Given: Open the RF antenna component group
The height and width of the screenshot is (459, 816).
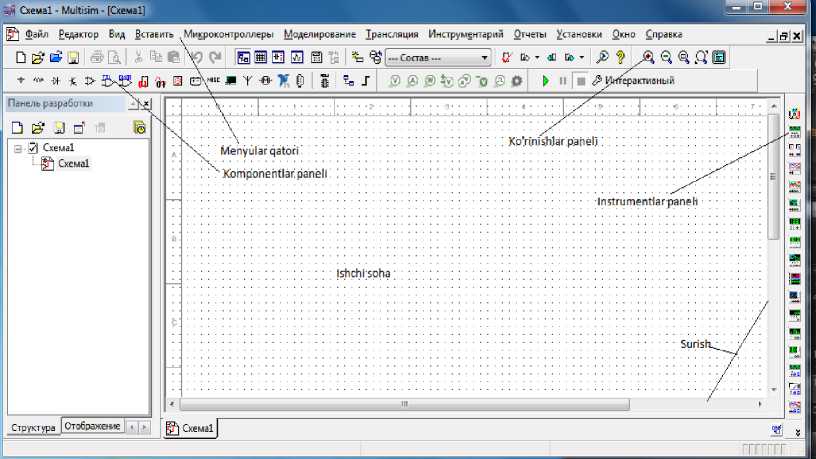Looking at the screenshot, I should click(248, 81).
